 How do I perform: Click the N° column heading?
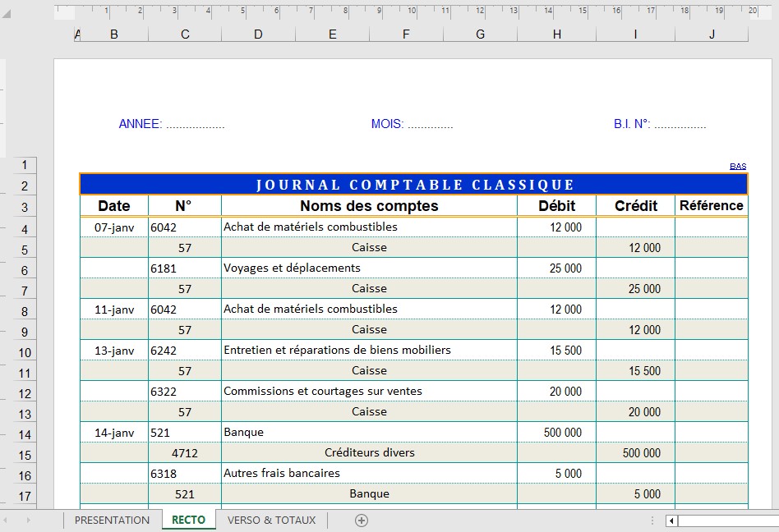[x=184, y=205]
